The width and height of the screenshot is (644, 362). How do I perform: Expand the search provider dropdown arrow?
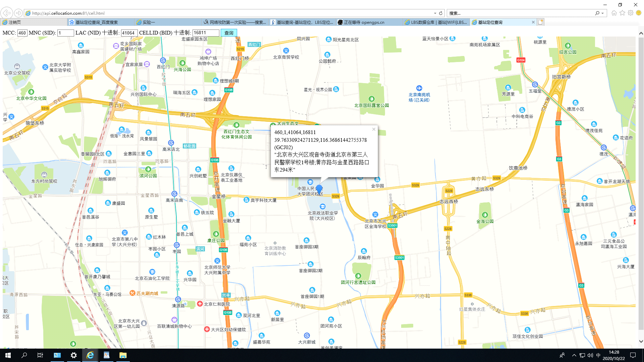coord(603,13)
